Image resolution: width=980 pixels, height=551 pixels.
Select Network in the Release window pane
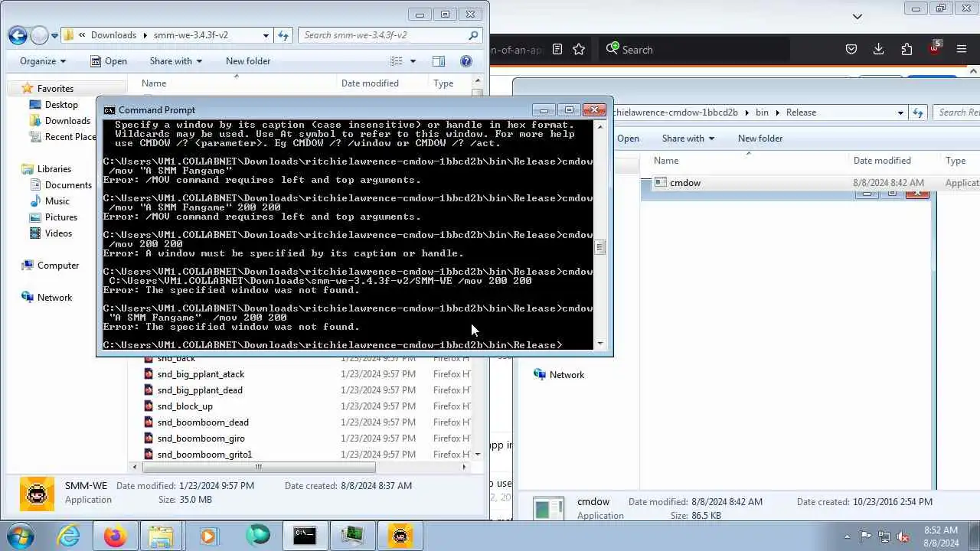(x=567, y=375)
